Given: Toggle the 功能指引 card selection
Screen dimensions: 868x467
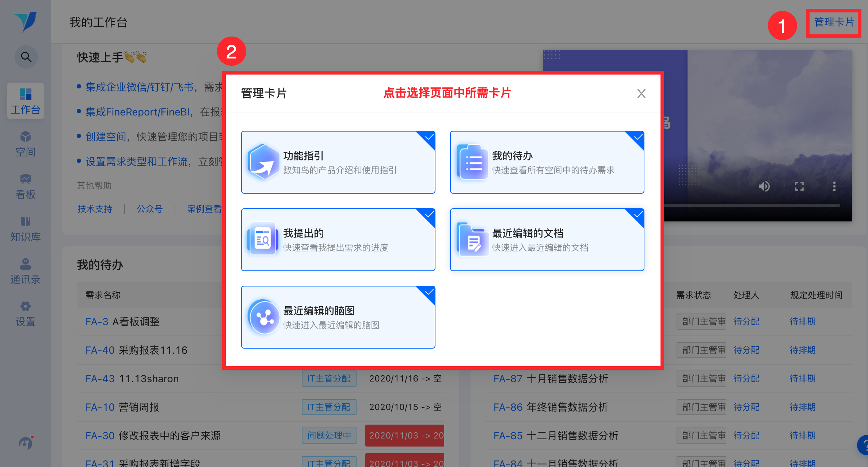Looking at the screenshot, I should pos(338,162).
